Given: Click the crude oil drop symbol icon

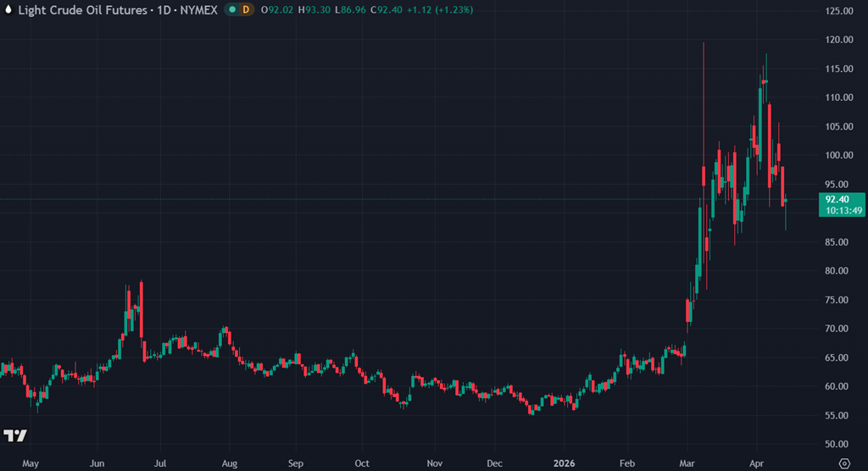Looking at the screenshot, I should tap(8, 9).
